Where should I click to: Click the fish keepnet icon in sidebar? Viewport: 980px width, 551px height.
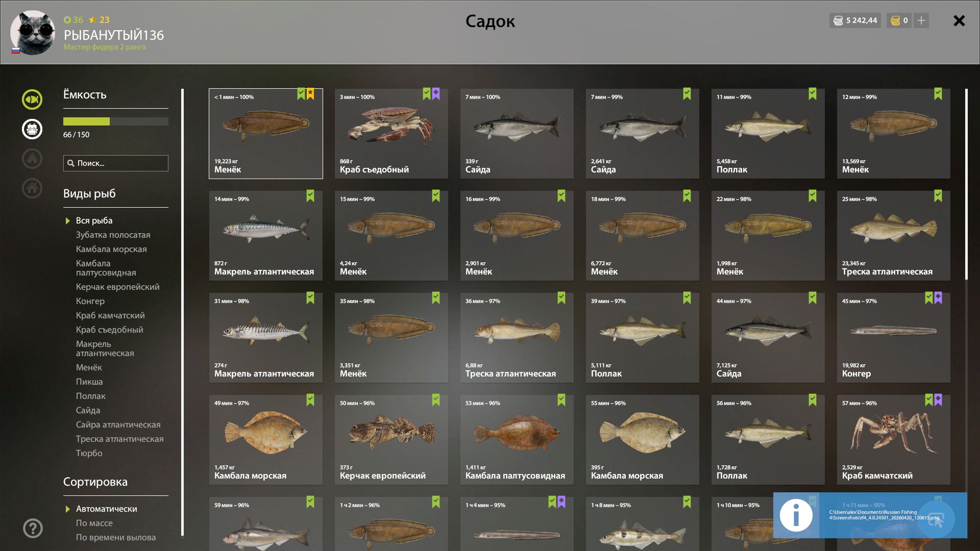[x=32, y=99]
